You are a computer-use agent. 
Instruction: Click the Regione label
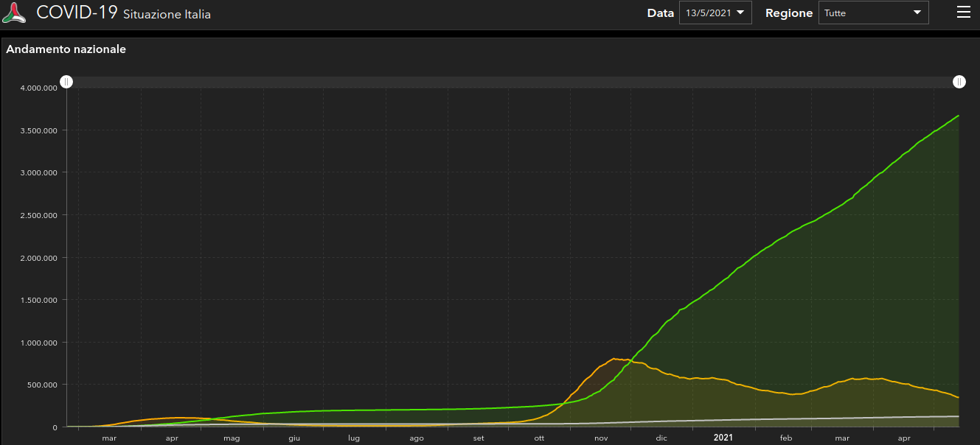(789, 13)
